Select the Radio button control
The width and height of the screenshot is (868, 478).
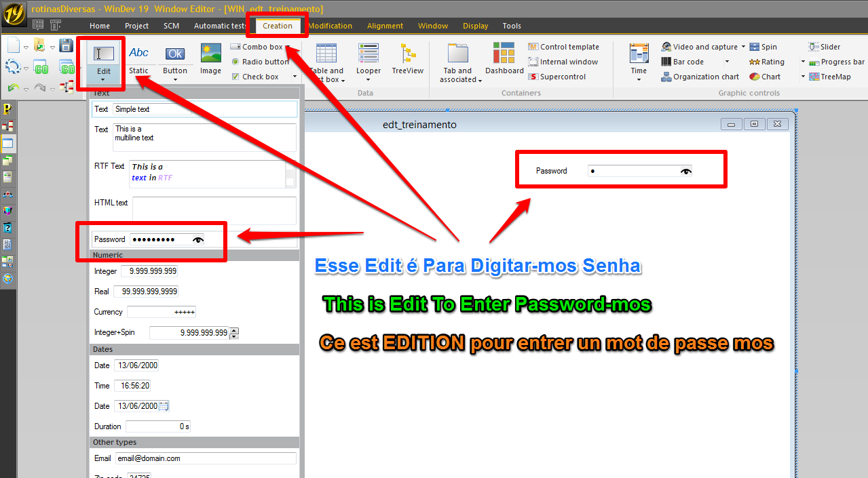point(260,62)
